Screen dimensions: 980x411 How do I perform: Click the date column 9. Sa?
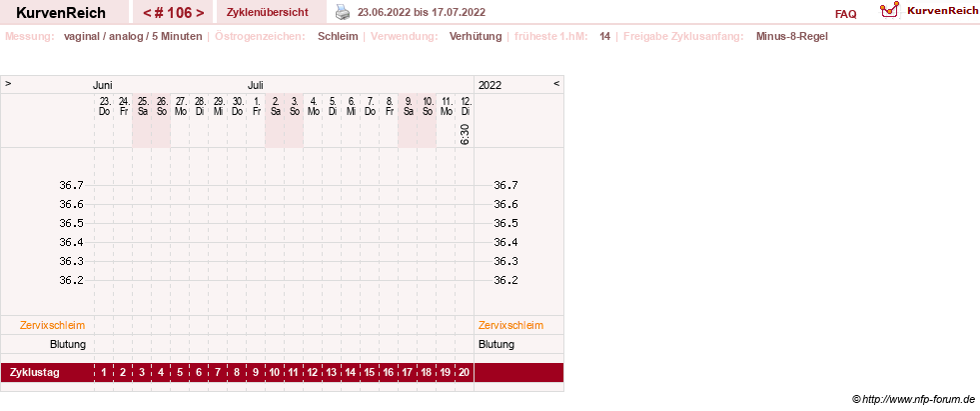408,106
